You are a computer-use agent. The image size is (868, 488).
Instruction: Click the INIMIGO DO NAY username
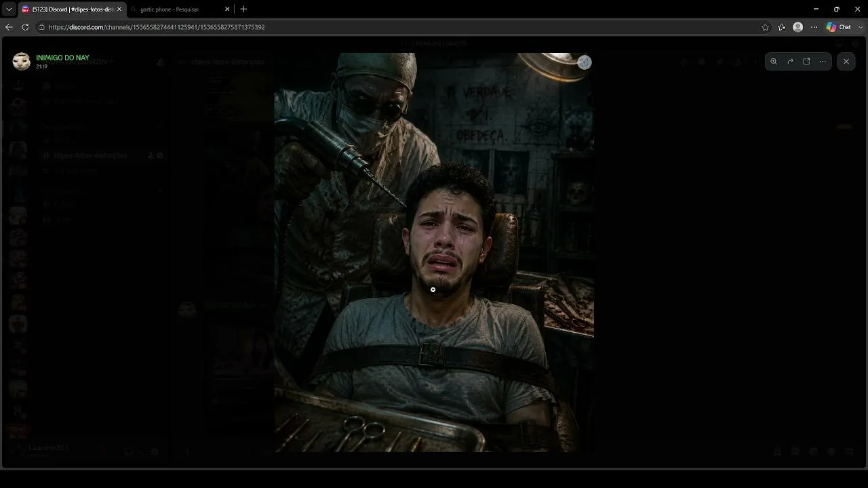tap(62, 58)
